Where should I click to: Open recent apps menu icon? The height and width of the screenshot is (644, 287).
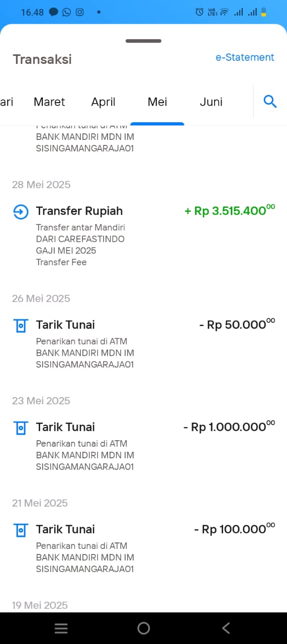61,628
